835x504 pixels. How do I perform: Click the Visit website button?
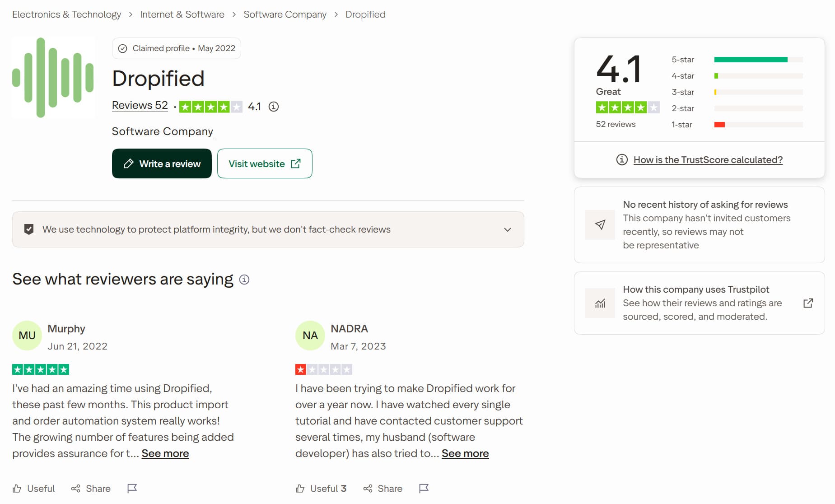(265, 163)
